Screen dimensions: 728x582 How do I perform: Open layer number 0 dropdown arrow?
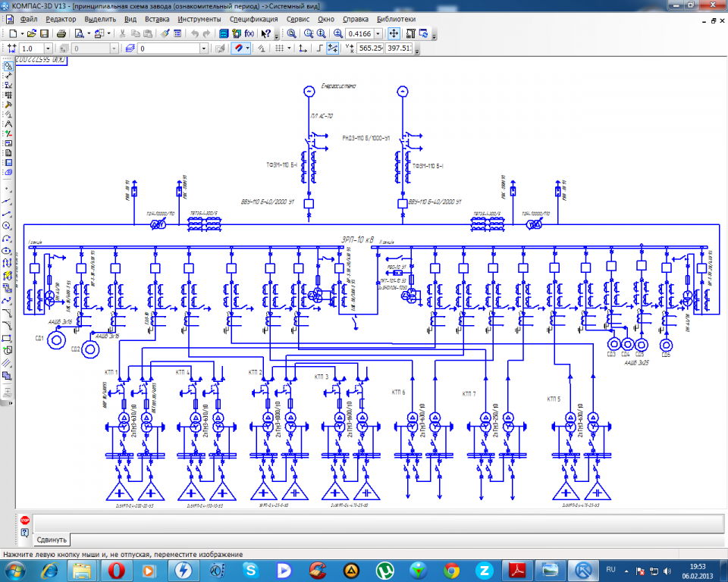coord(203,48)
